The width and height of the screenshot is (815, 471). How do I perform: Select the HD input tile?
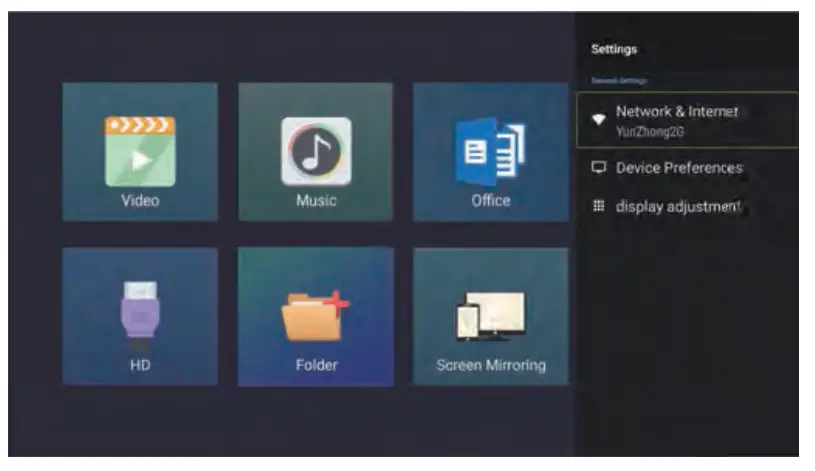tap(140, 316)
